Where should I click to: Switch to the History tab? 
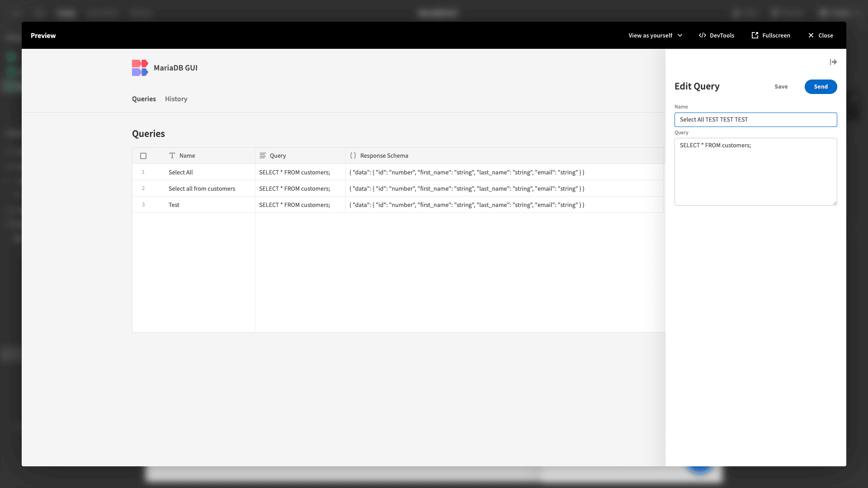(x=176, y=99)
